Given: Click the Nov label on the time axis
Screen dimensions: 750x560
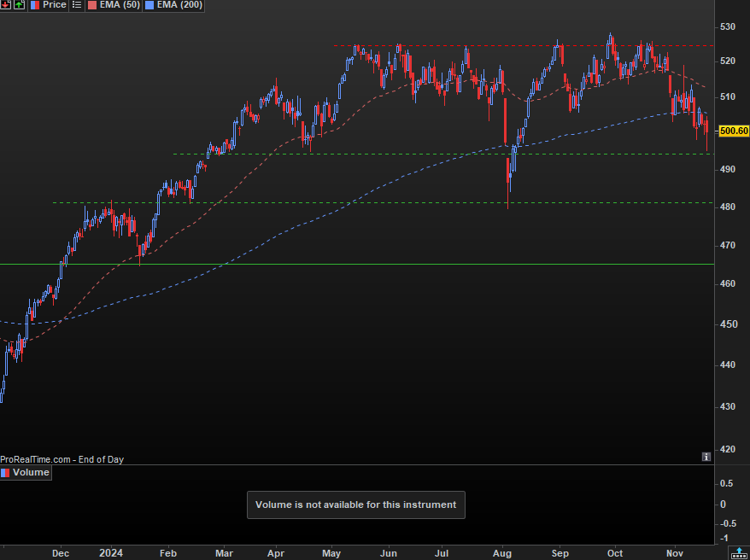Looking at the screenshot, I should pyautogui.click(x=675, y=553).
